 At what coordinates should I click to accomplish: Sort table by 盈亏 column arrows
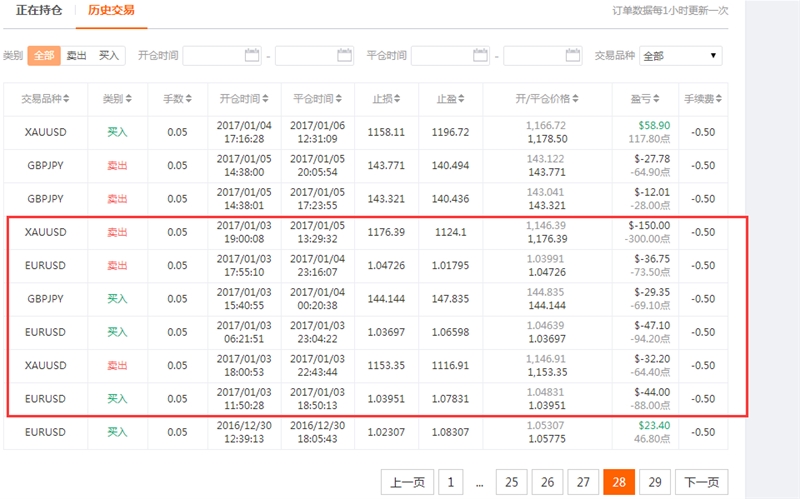(656, 98)
